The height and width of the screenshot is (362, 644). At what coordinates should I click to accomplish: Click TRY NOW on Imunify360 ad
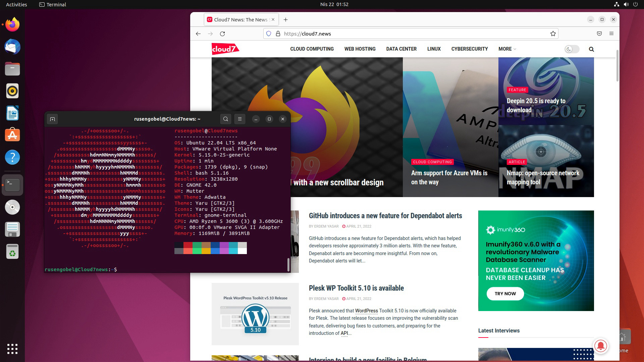click(505, 294)
